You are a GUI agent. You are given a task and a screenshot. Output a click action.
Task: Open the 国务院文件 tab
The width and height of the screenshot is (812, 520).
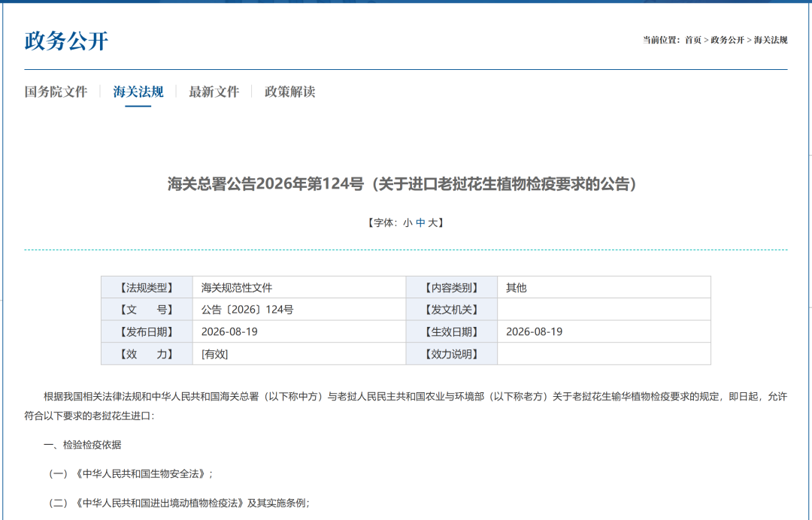point(56,92)
